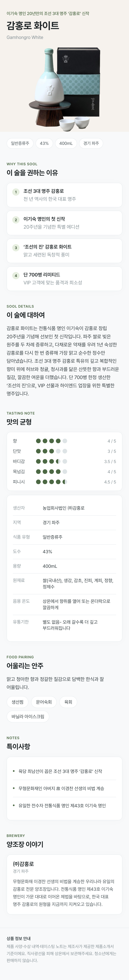Tap the 43% alcohol chip

(x=44, y=143)
